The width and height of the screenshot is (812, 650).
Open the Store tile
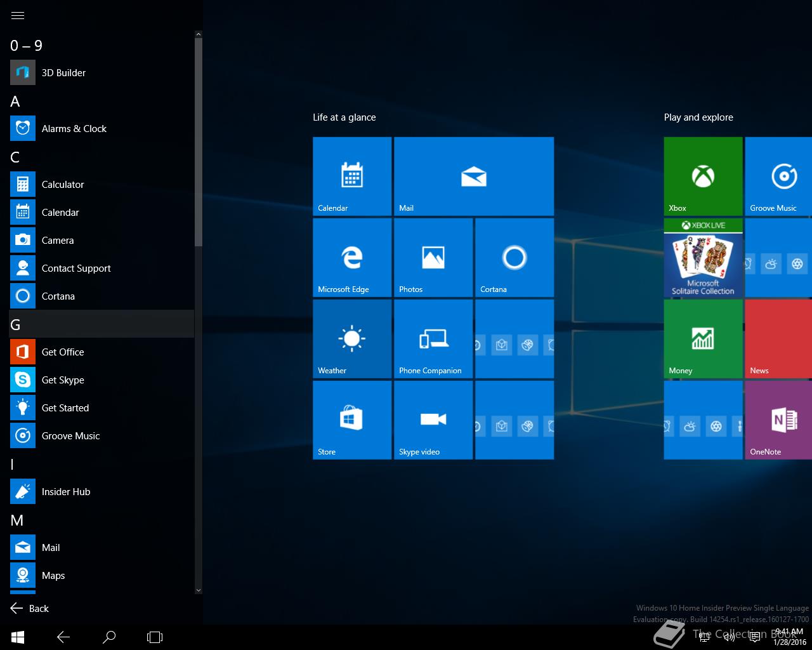pos(352,420)
